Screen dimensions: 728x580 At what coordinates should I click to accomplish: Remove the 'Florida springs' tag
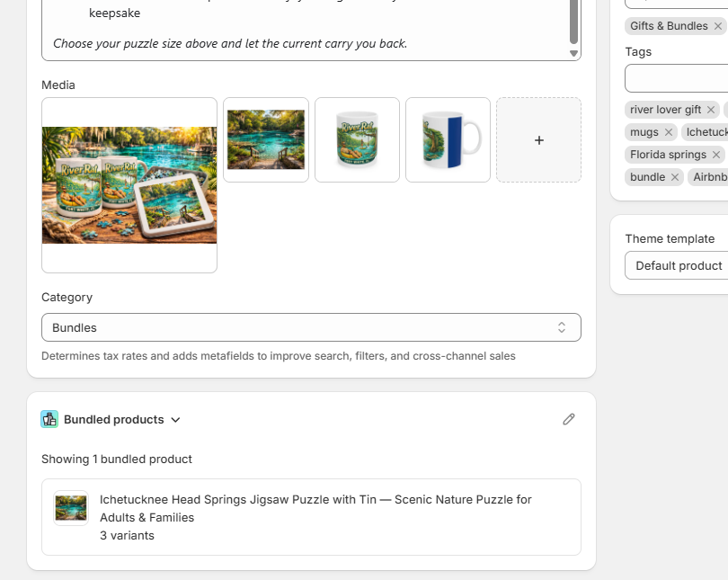coord(716,155)
